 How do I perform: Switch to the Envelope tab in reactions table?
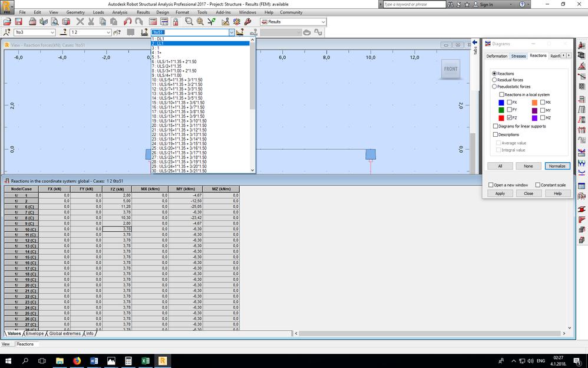pyautogui.click(x=35, y=333)
